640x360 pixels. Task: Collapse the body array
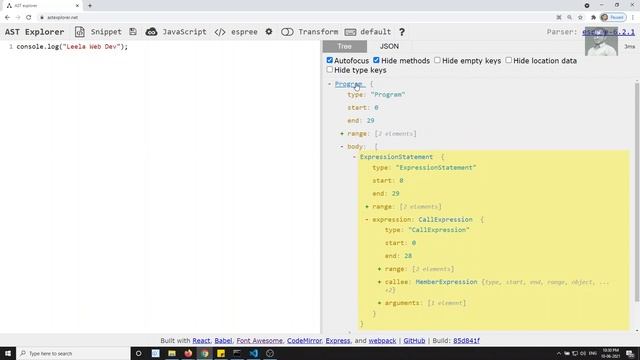342,147
